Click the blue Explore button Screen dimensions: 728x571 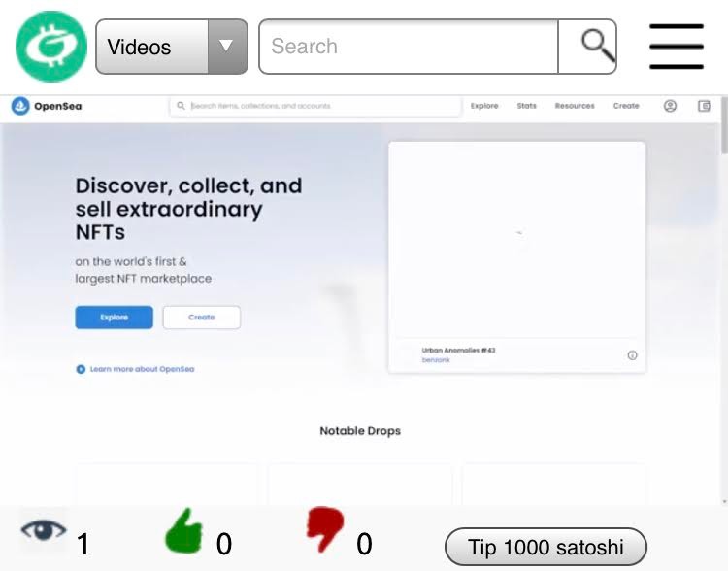click(x=115, y=318)
